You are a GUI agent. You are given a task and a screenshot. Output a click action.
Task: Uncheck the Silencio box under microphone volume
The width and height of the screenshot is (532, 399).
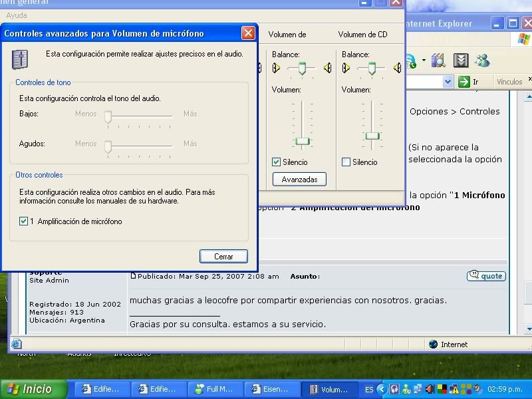click(277, 162)
